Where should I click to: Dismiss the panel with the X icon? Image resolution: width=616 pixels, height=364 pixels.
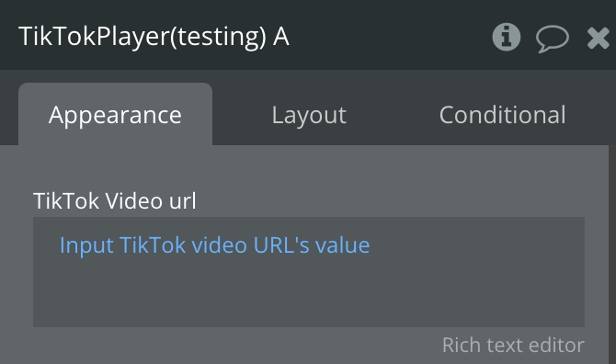click(x=598, y=38)
